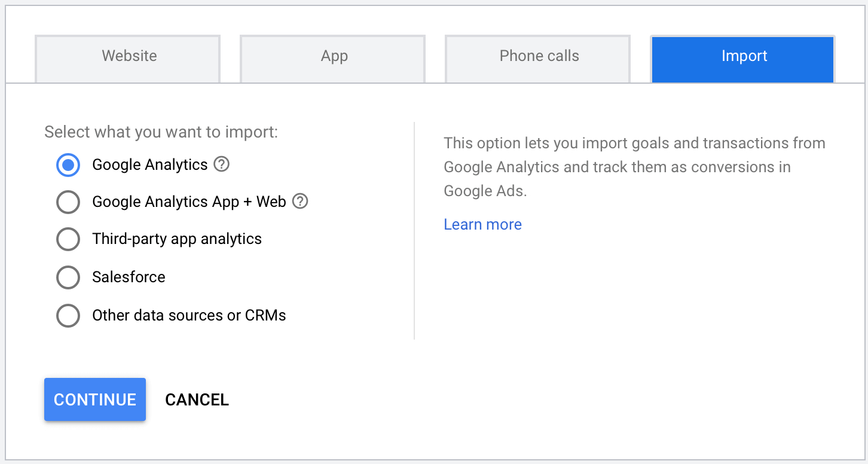Click the "Salesforce" label text
Screen dimensions: 868x464
[x=129, y=277]
